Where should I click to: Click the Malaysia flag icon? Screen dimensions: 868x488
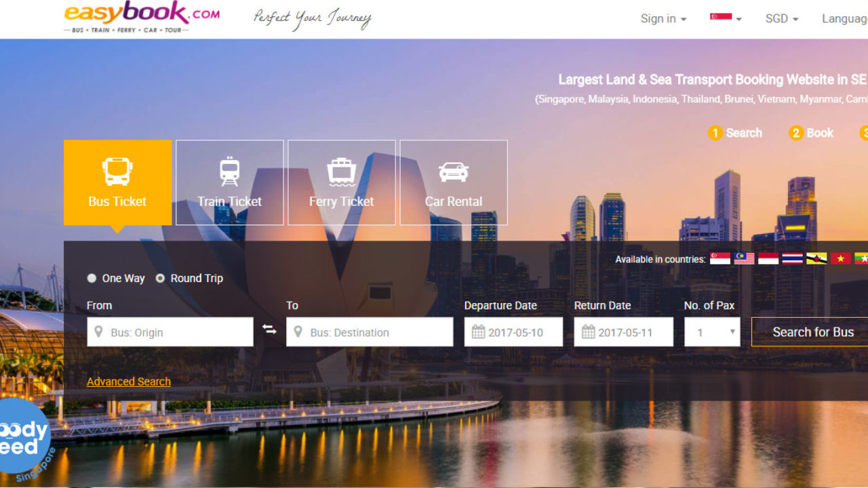point(744,259)
